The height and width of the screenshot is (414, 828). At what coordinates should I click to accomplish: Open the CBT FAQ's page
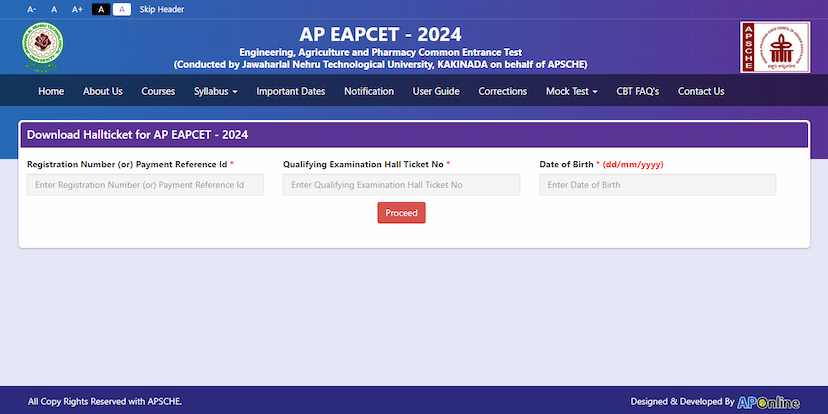[638, 91]
